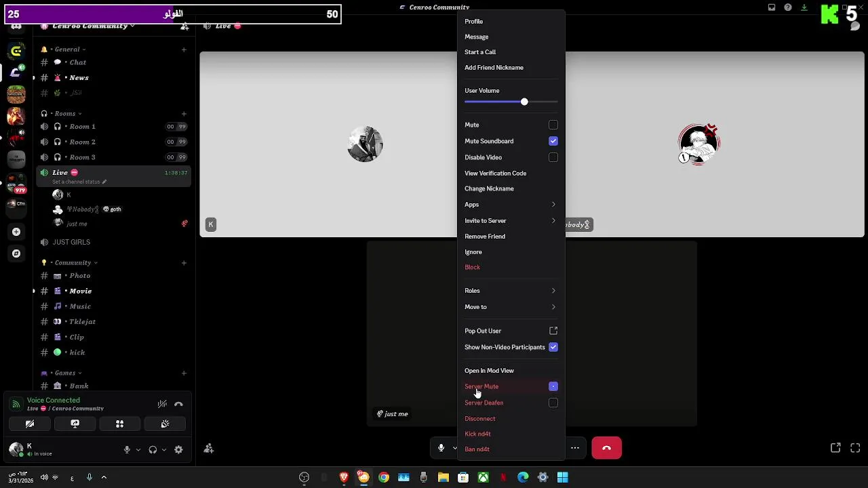Open the Chat text channel
This screenshot has height=488, width=868.
[x=113, y=62]
